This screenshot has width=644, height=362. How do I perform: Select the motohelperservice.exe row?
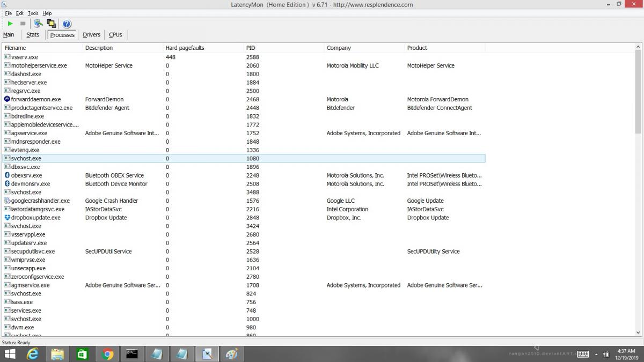tap(244, 65)
